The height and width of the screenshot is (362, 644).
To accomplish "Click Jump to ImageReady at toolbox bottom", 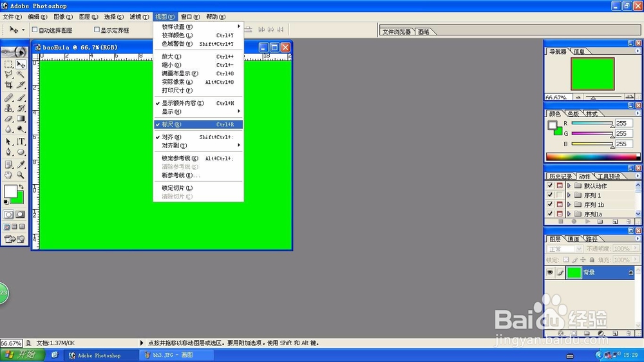I will pyautogui.click(x=15, y=239).
